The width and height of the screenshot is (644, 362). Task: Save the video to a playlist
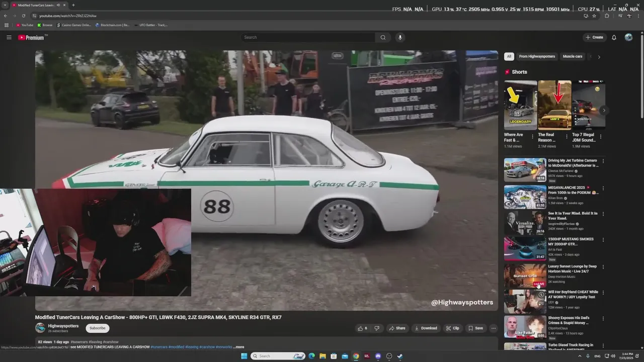475,328
